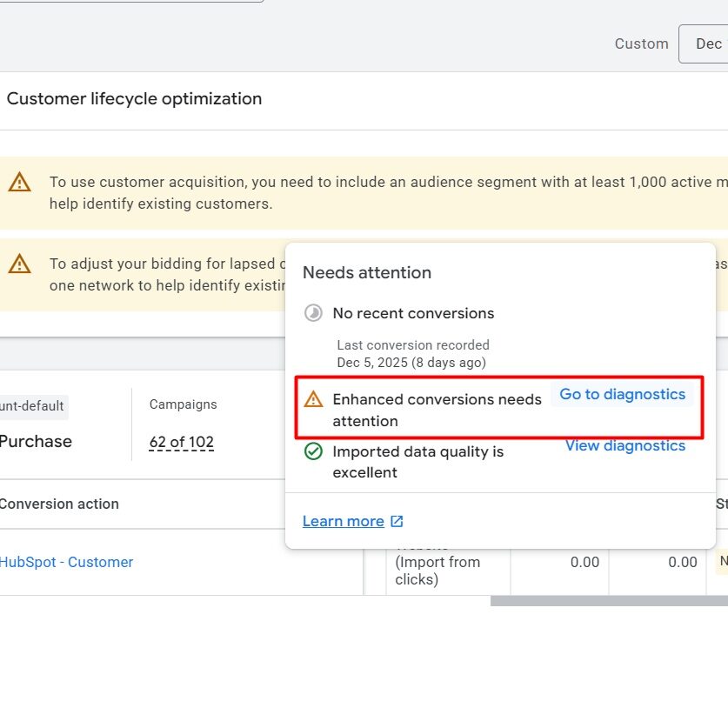Image resolution: width=728 pixels, height=728 pixels.
Task: Open the HubSpot - Customer conversion action
Action: click(x=66, y=562)
